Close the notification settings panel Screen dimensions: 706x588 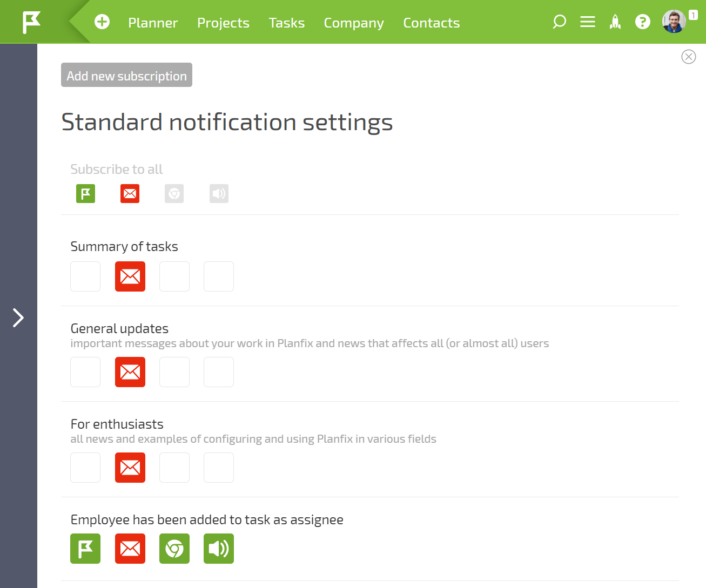click(689, 57)
